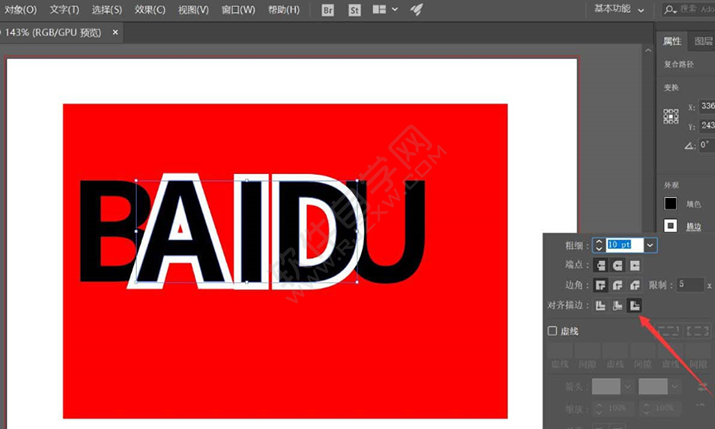The width and height of the screenshot is (715, 429).
Task: Open the 视图(V) menu
Action: pos(193,10)
